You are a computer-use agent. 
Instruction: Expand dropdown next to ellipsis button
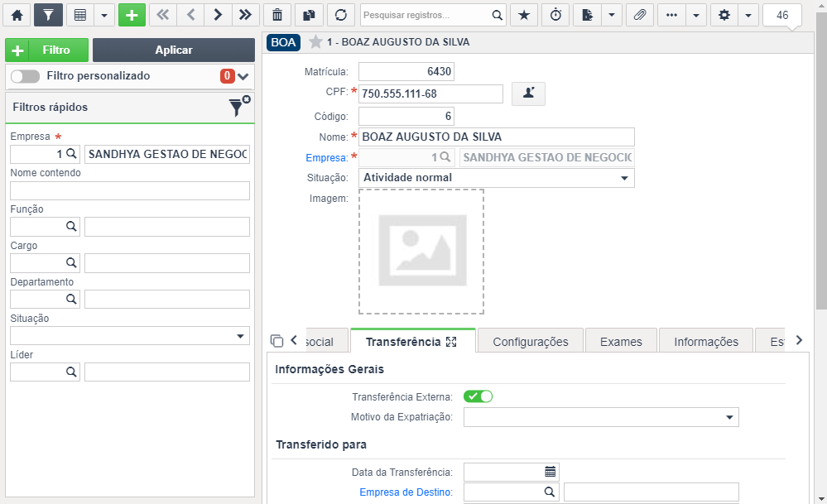(x=695, y=15)
